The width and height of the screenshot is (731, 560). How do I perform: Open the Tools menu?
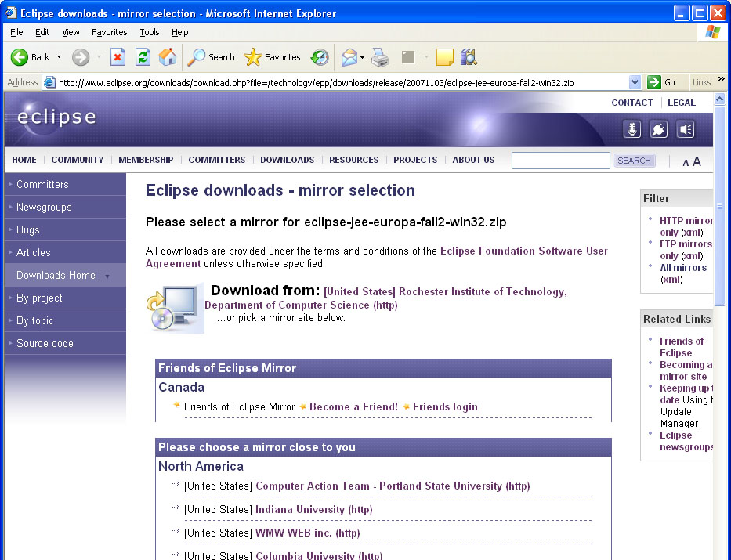click(149, 32)
